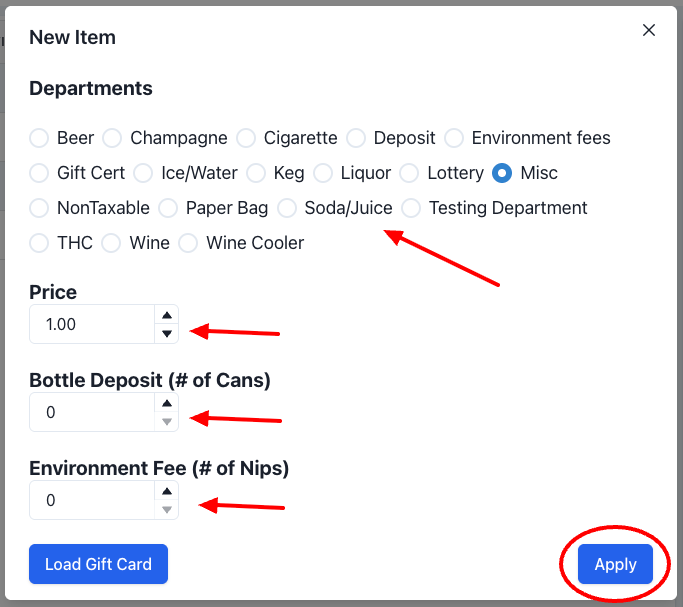Viewport: 683px width, 607px height.
Task: Decrement Bottle Deposit number of cans
Action: [167, 422]
